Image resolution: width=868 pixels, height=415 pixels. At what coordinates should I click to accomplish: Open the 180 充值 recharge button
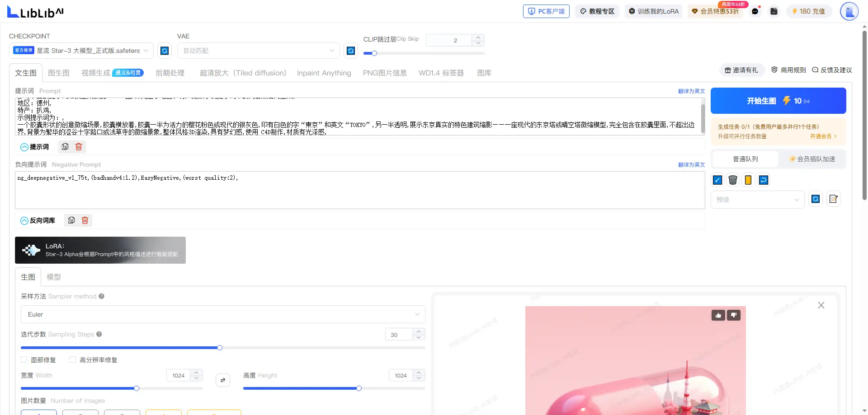click(808, 11)
